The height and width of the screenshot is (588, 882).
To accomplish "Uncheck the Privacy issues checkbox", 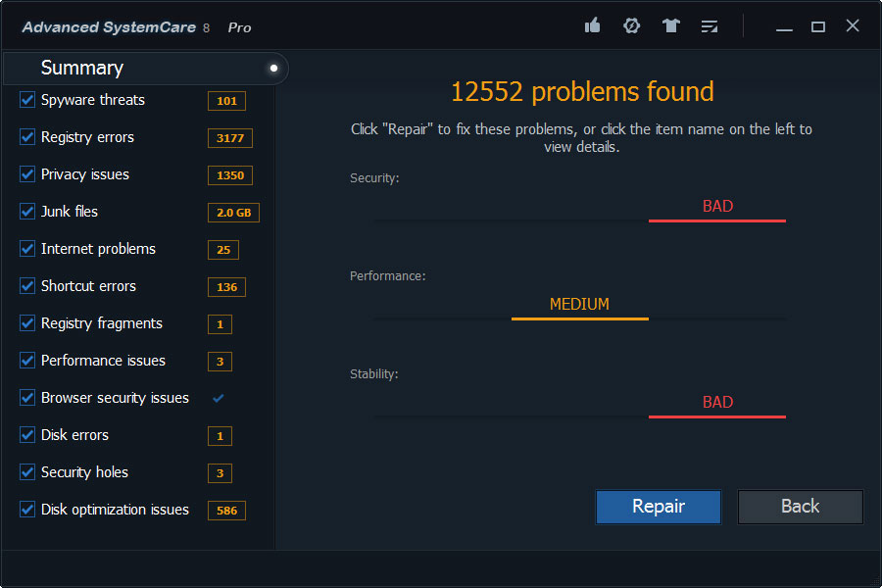I will pos(27,173).
